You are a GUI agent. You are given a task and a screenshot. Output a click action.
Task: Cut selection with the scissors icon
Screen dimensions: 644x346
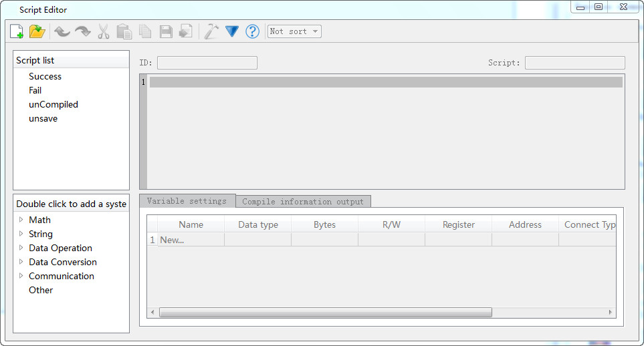click(104, 31)
